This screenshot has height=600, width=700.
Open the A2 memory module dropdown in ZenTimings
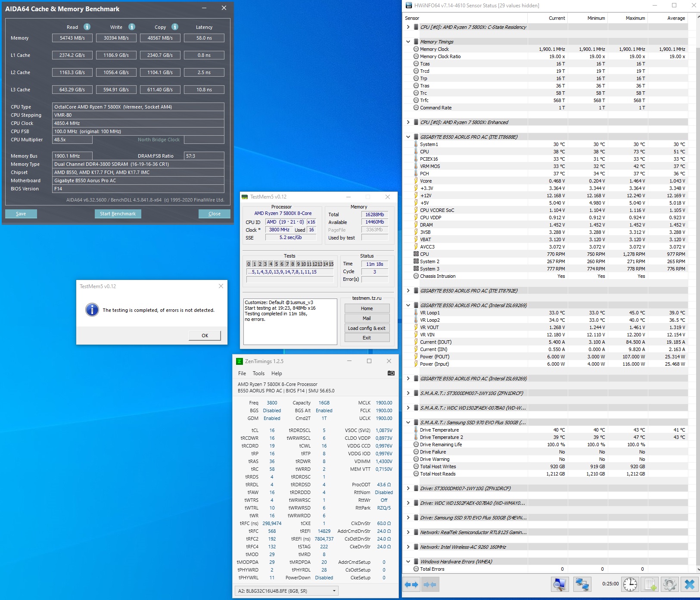(x=286, y=591)
